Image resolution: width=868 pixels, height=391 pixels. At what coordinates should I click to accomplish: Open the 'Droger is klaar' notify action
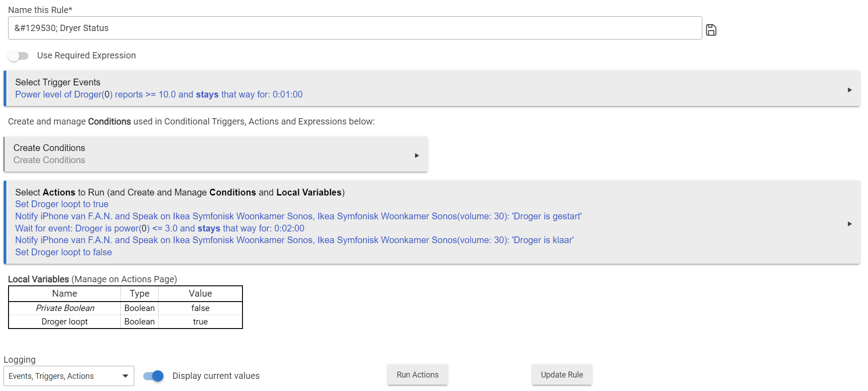tap(294, 240)
